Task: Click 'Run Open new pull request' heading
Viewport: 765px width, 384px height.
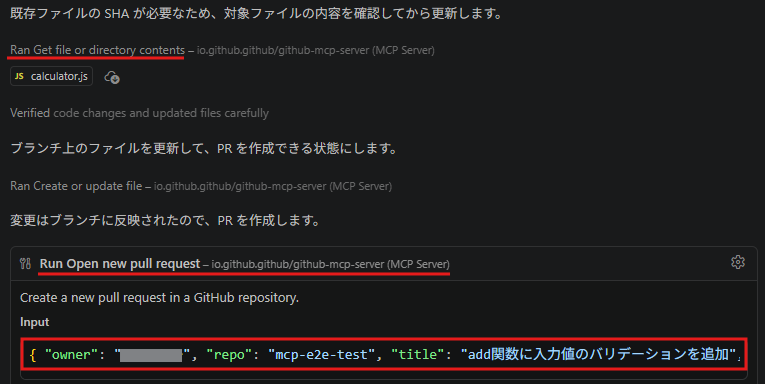Action: 120,264
